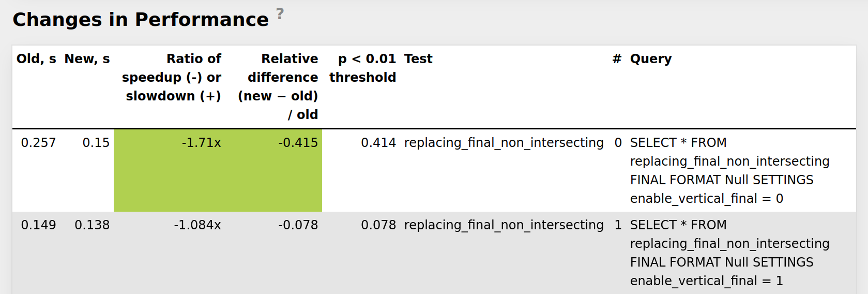Sort by the New, s column header
The width and height of the screenshot is (868, 294).
87,59
